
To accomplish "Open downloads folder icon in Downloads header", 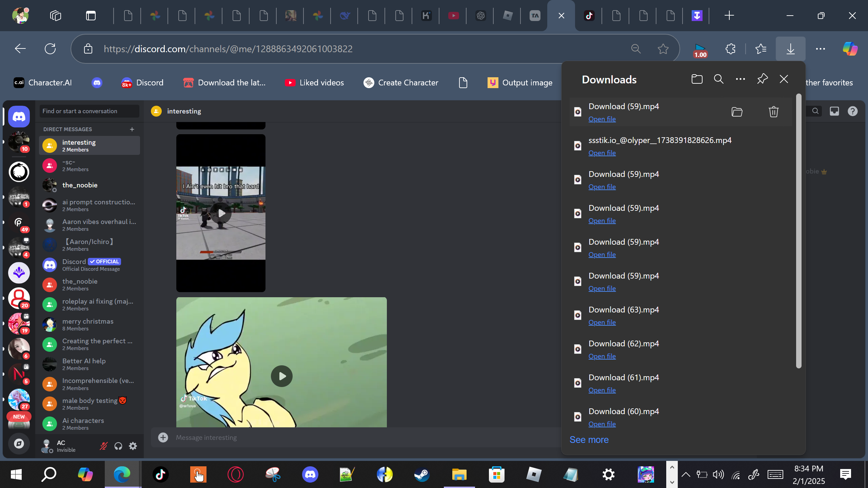I will [x=697, y=79].
